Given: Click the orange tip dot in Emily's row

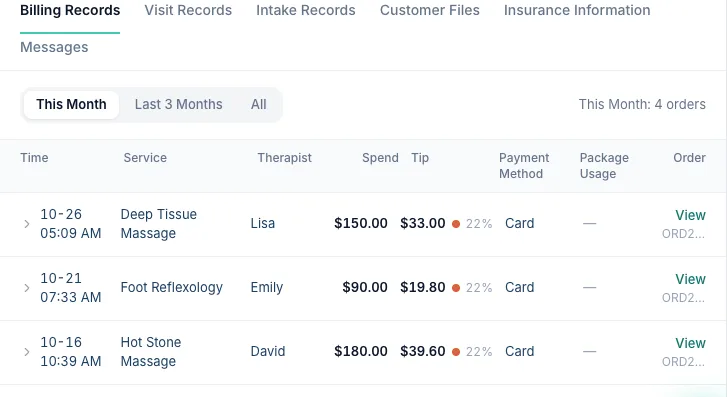Looking at the screenshot, I should pyautogui.click(x=456, y=288).
